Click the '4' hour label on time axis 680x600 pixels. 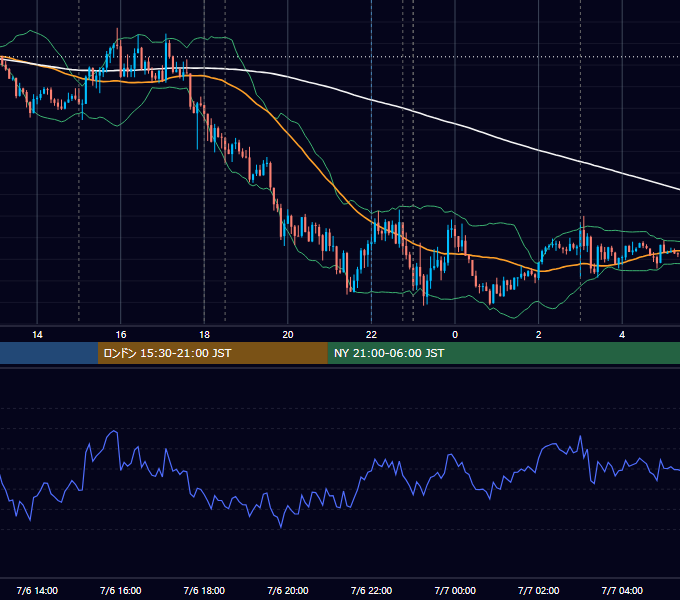coord(622,335)
